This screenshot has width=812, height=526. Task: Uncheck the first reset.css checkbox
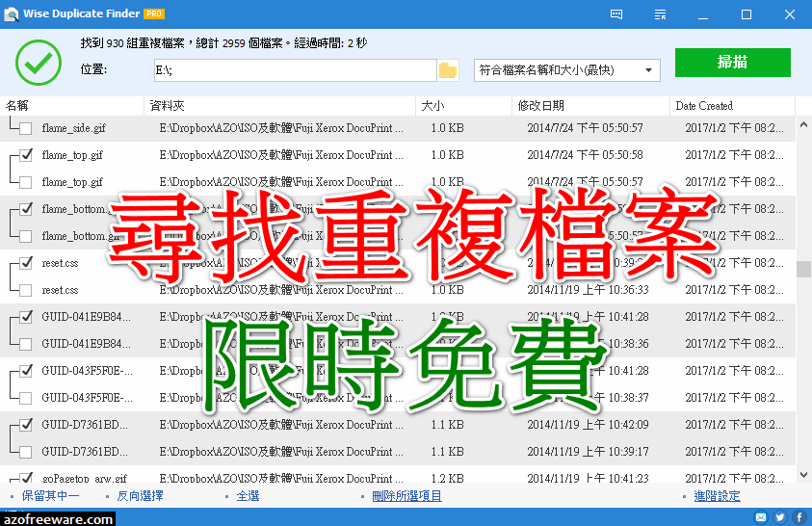pyautogui.click(x=25, y=264)
